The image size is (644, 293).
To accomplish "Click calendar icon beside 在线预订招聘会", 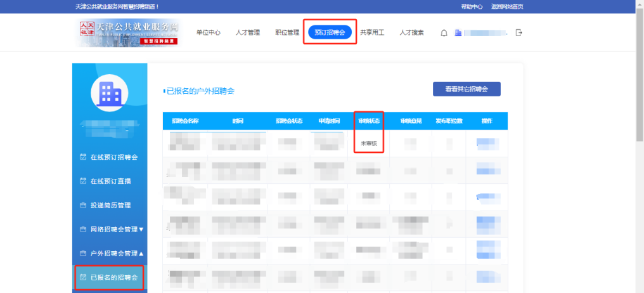I will pyautogui.click(x=82, y=157).
